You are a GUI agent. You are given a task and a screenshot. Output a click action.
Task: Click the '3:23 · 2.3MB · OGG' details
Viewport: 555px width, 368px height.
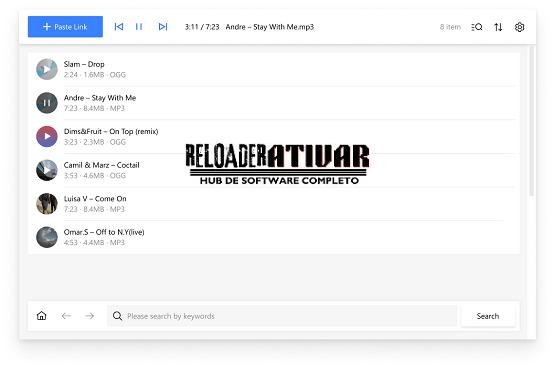pyautogui.click(x=95, y=142)
